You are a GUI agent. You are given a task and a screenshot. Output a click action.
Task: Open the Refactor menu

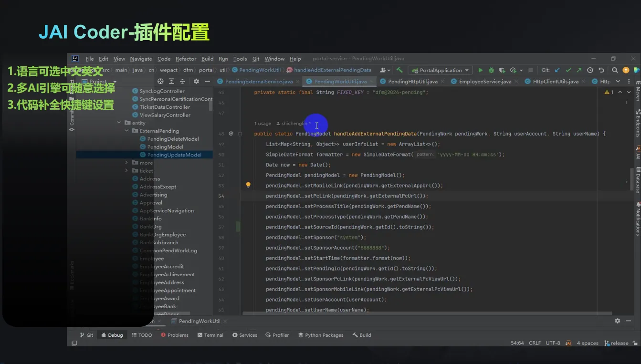[186, 59]
